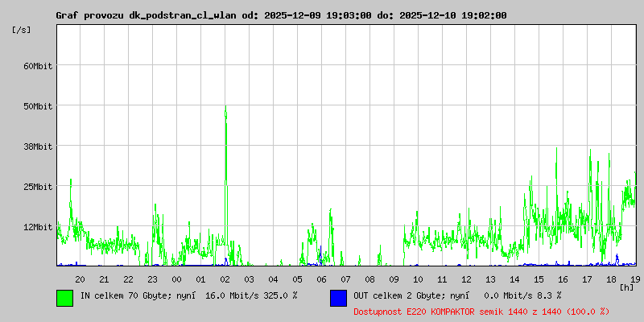Click the 50Mbit y-axis label
Screen dimensions: 644x322
38,106
